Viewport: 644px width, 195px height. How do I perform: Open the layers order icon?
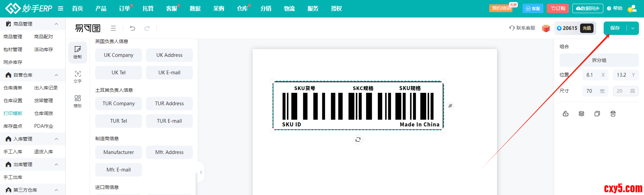point(581,114)
